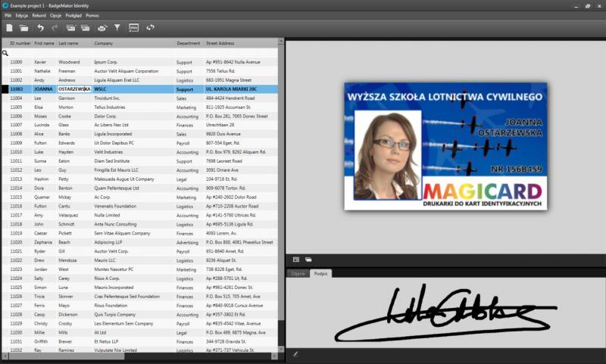Redo with the grayed right arrow

click(x=55, y=28)
